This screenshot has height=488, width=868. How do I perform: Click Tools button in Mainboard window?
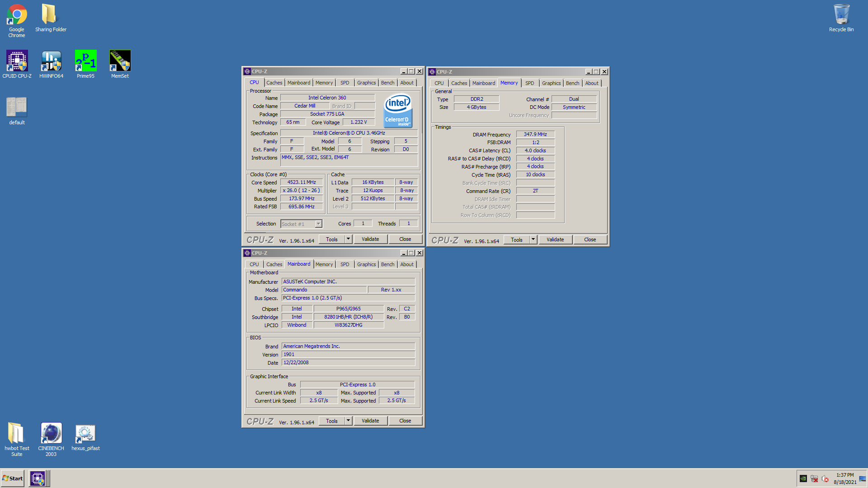tap(332, 421)
